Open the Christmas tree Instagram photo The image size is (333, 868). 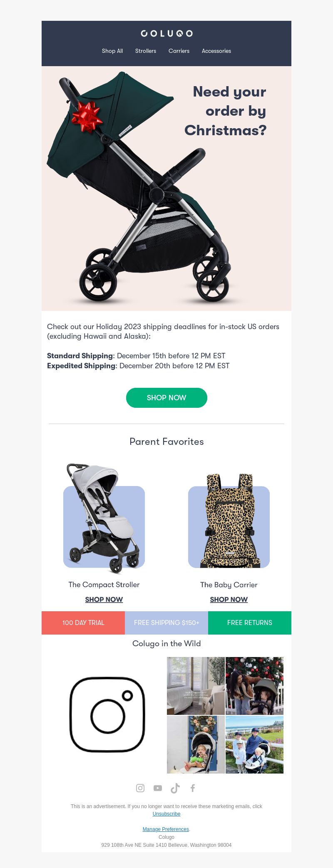click(x=254, y=686)
